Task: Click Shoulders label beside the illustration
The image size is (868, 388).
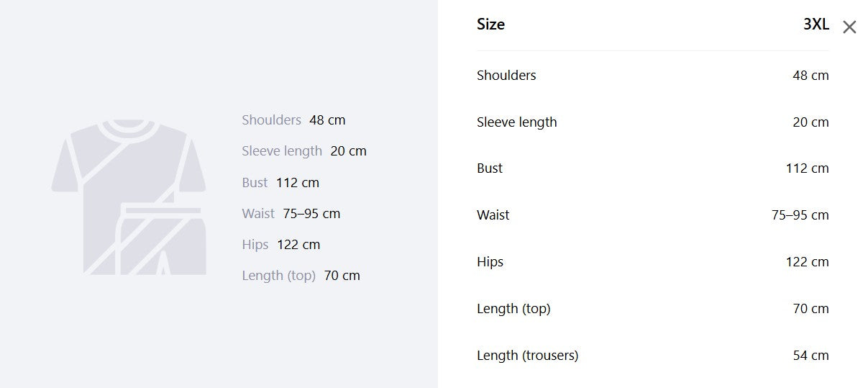Action: 271,120
